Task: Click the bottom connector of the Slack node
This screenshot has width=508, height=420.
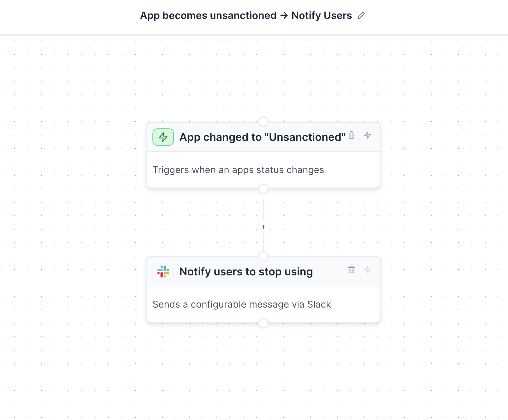Action: click(263, 323)
